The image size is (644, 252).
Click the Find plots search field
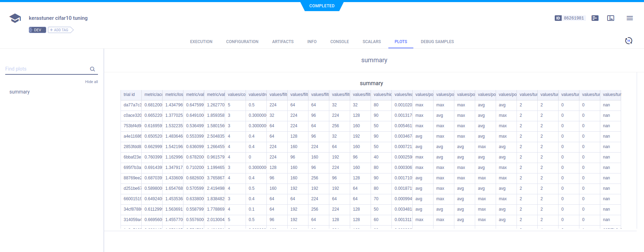coord(47,69)
